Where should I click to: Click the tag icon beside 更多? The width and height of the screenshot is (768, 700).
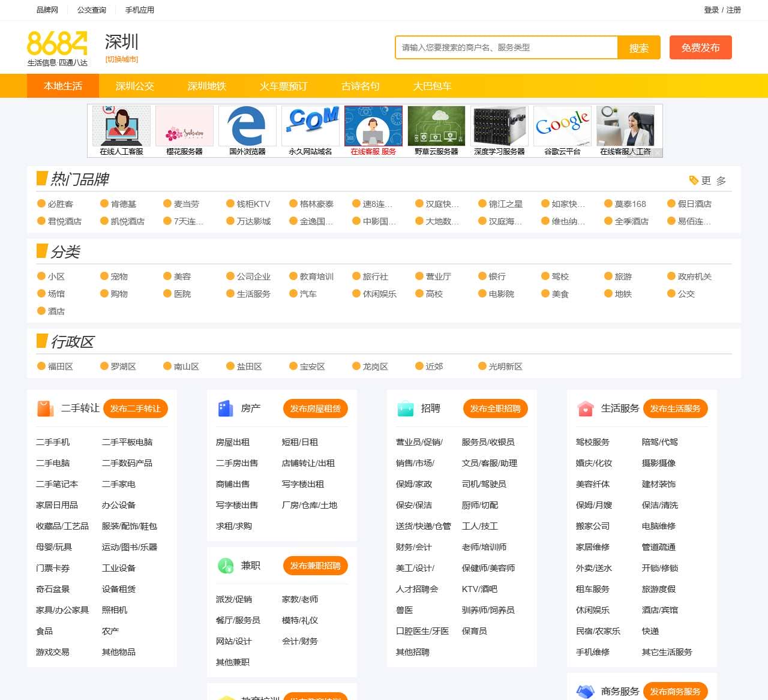694,180
